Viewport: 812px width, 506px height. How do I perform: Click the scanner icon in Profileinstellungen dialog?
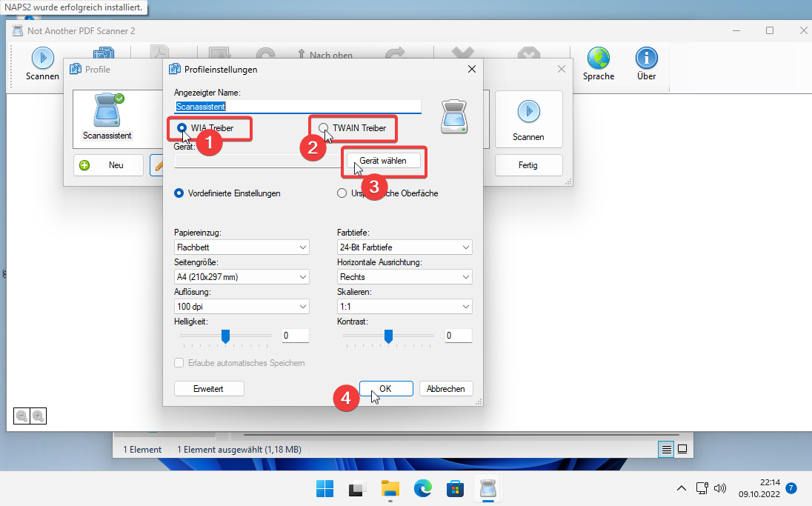(x=454, y=117)
